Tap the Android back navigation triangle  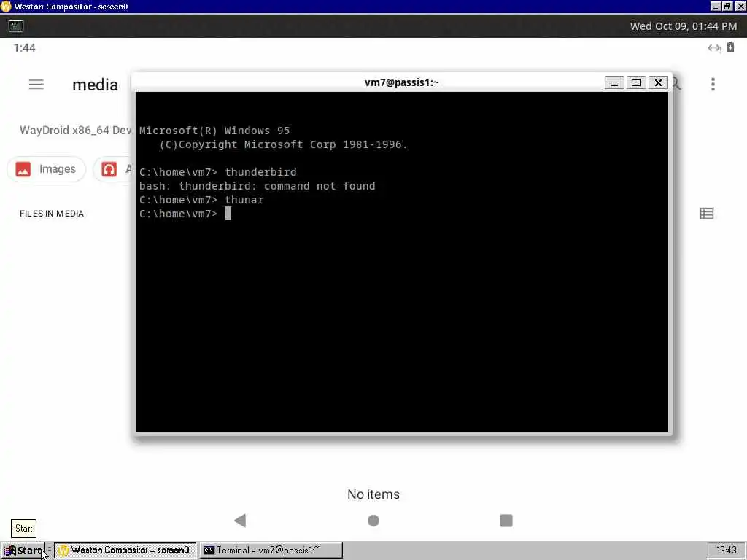coord(240,521)
